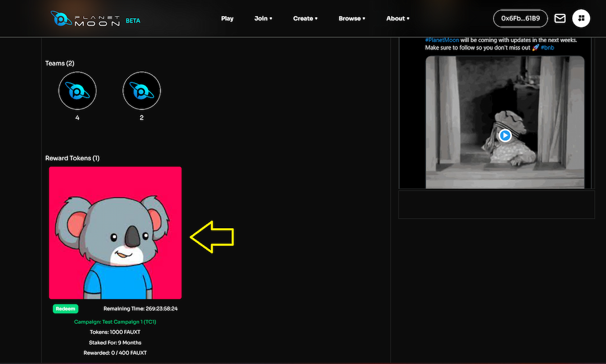Viewport: 606px width, 364px height.
Task: Click the #bnb hashtag link
Action: [x=547, y=48]
